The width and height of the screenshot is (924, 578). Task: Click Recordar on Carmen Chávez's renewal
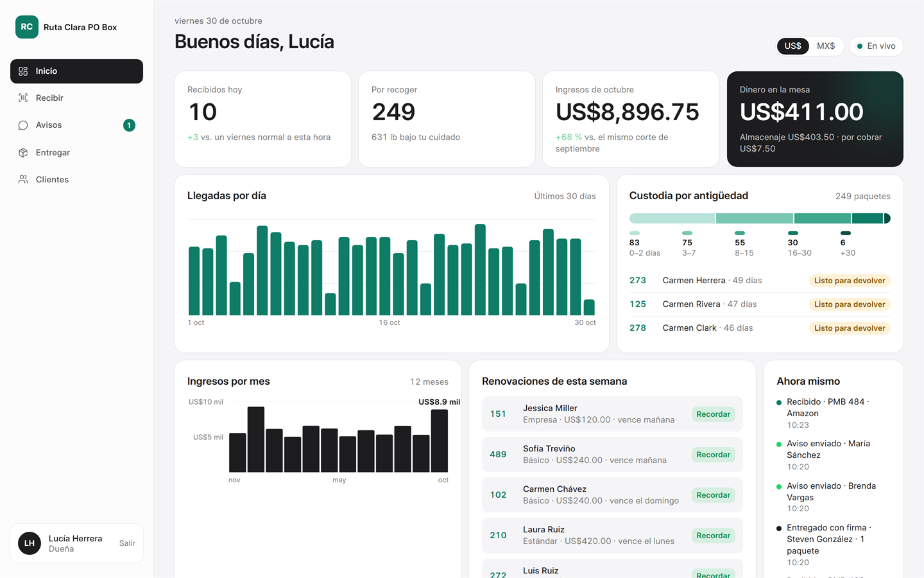714,495
